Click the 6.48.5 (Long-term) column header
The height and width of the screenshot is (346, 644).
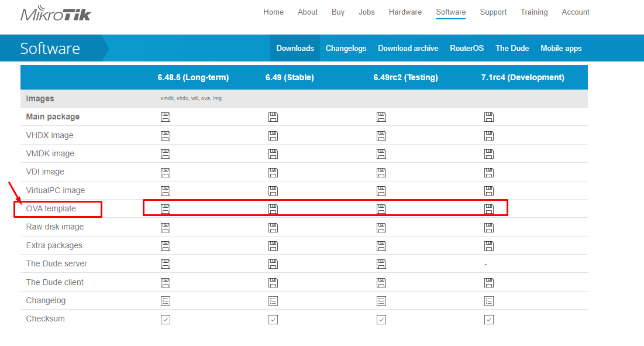point(193,77)
